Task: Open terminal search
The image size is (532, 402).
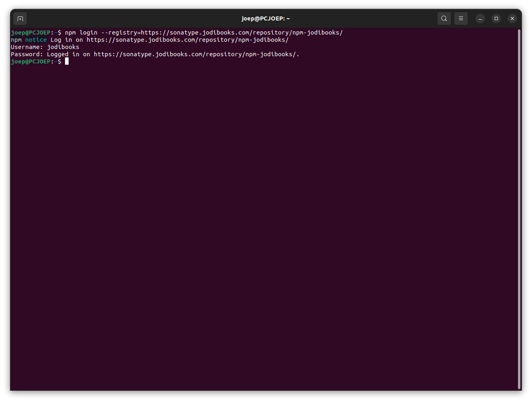Action: (x=444, y=18)
